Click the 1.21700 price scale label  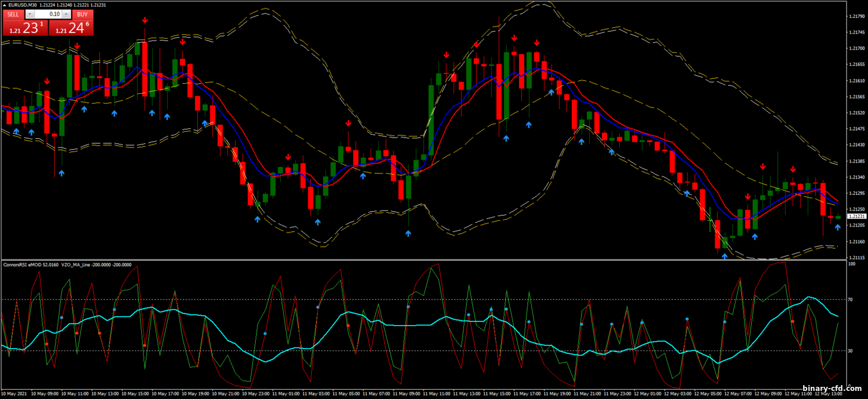tap(856, 49)
